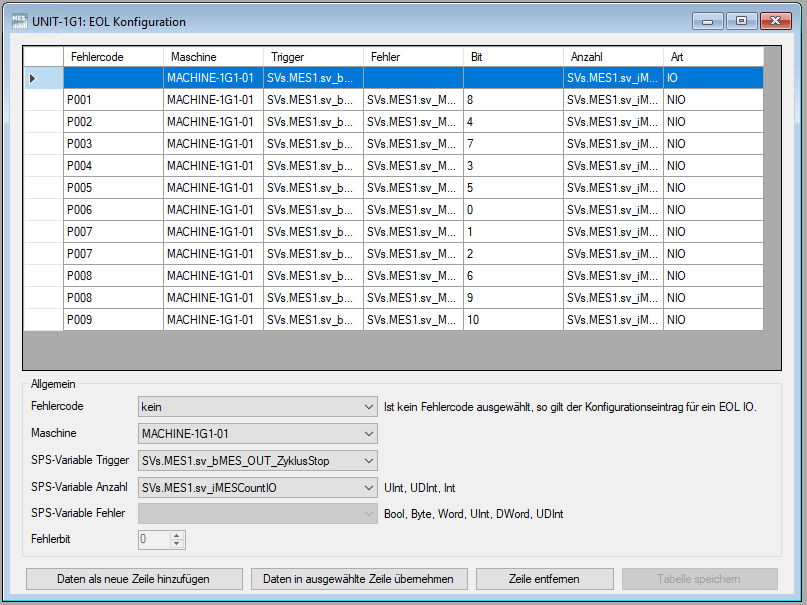
Task: Click the Trigger column header
Action: [x=313, y=57]
